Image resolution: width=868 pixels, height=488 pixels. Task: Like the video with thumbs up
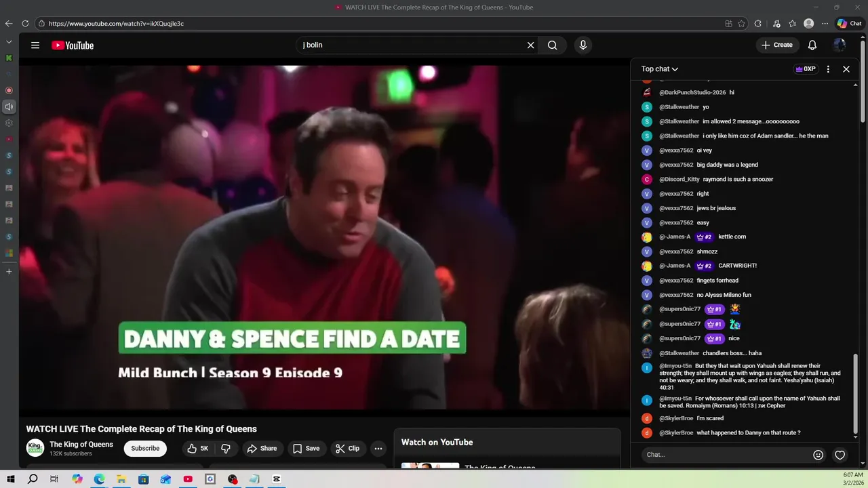click(x=198, y=449)
